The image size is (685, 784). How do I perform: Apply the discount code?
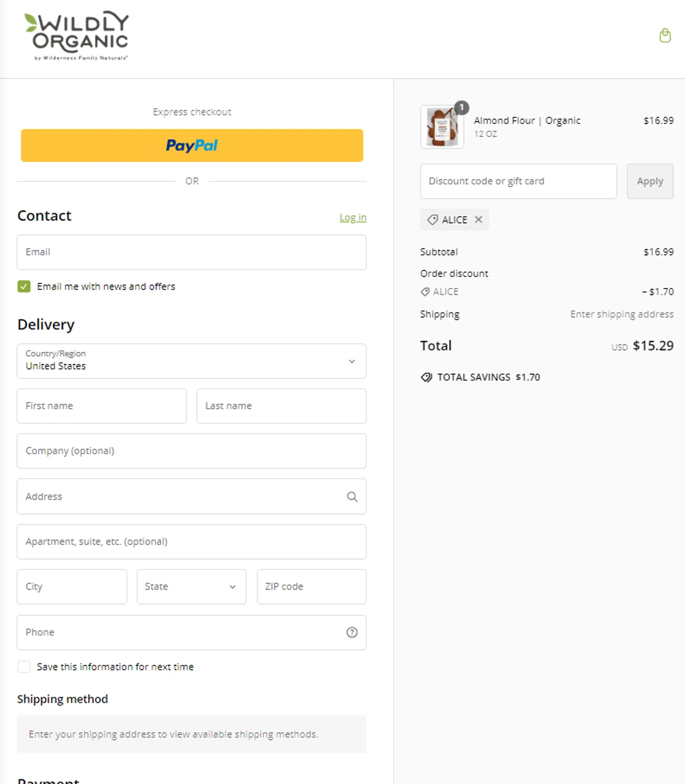tap(649, 181)
